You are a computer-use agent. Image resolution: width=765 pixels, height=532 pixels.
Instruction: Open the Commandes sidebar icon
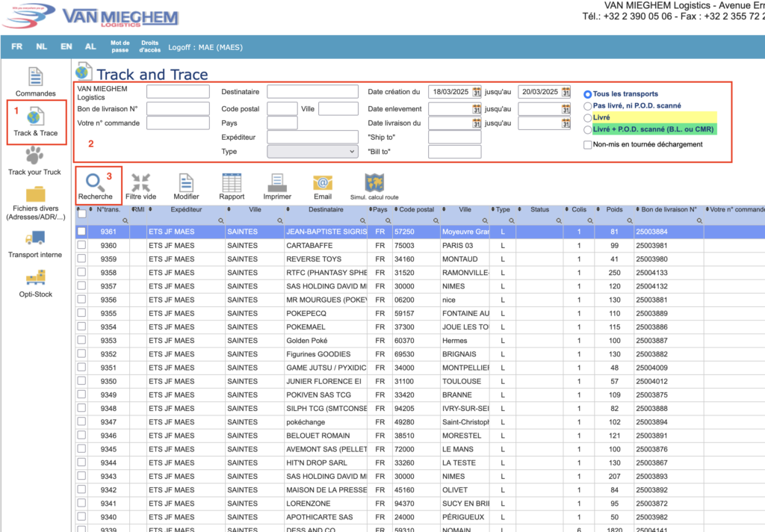tap(36, 78)
